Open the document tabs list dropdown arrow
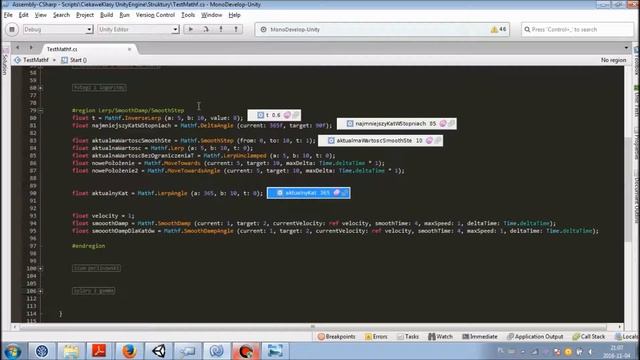The image size is (640, 360). [626, 48]
